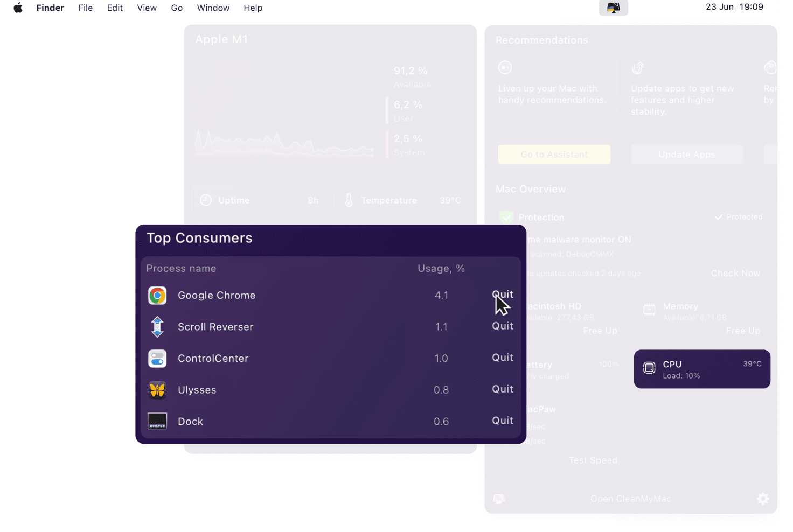Click the Memory chip icon
The width and height of the screenshot is (793, 532).
pyautogui.click(x=649, y=309)
